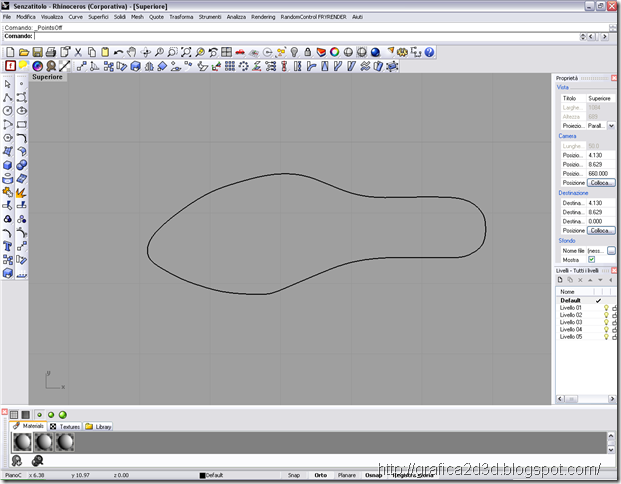Select the Rectangle tool
Image resolution: width=621 pixels, height=484 pixels.
click(22, 124)
